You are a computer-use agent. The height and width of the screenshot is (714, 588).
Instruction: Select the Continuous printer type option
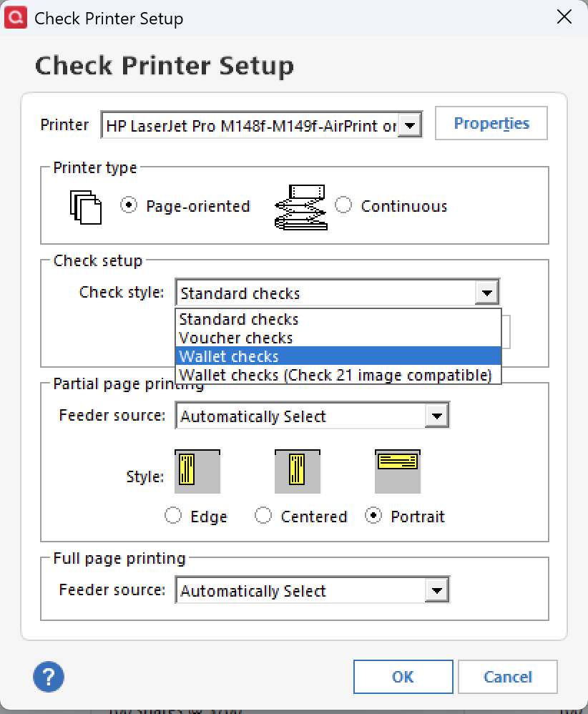[x=343, y=205]
